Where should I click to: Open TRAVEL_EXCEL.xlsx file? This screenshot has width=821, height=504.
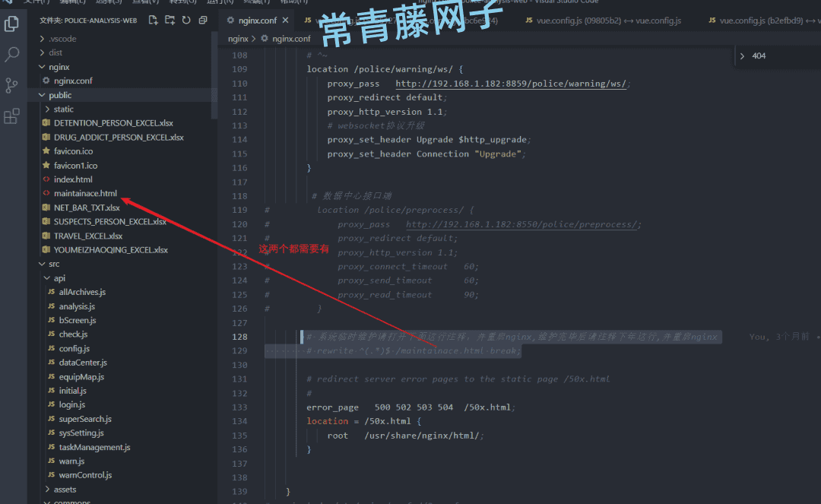[x=88, y=236]
